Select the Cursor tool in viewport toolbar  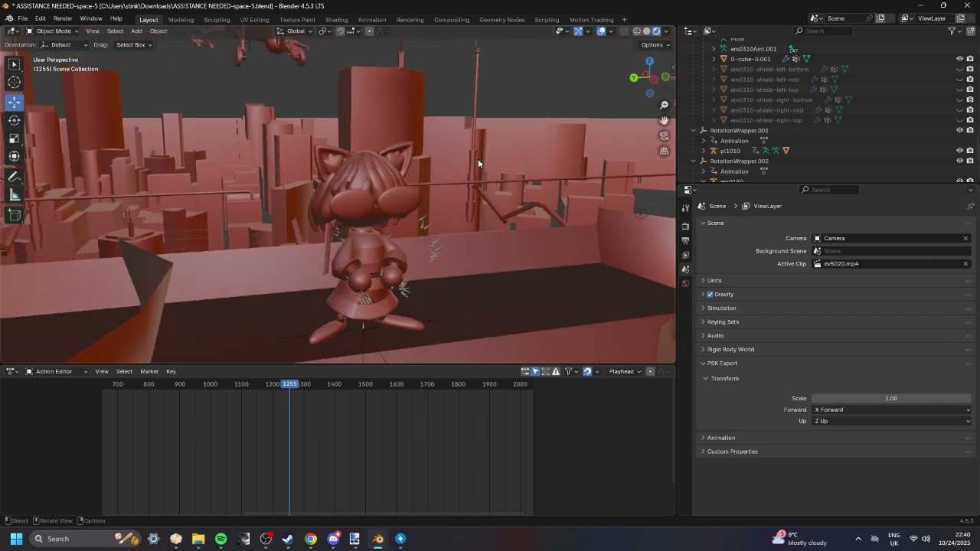click(15, 83)
